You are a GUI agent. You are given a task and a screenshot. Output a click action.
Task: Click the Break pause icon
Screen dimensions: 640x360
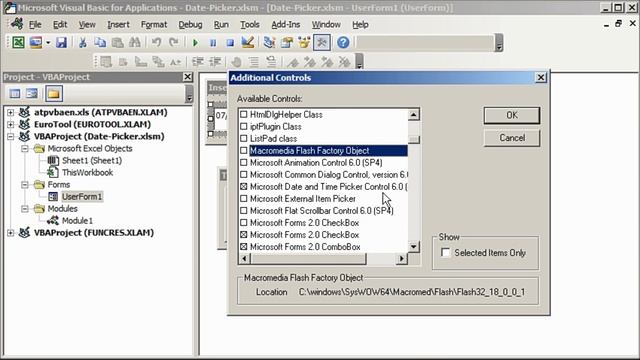coord(213,42)
